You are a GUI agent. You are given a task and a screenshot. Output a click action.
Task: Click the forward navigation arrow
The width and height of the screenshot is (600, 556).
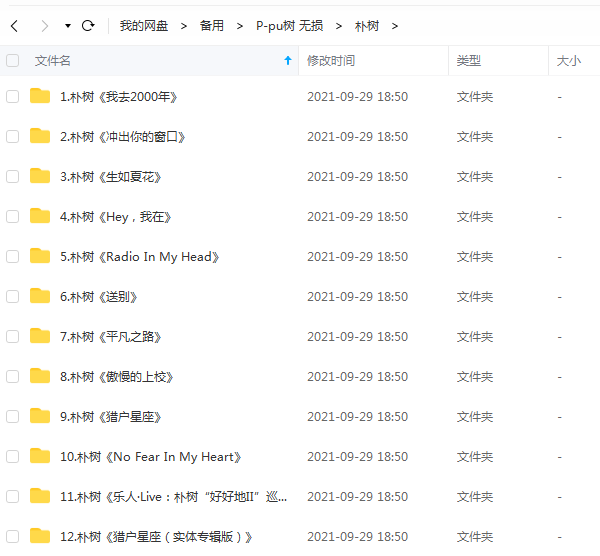[45, 25]
